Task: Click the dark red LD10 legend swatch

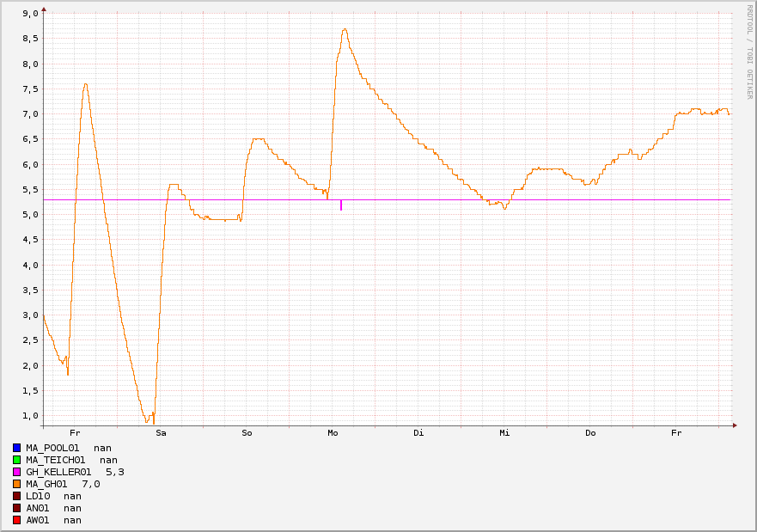Action: coord(16,496)
